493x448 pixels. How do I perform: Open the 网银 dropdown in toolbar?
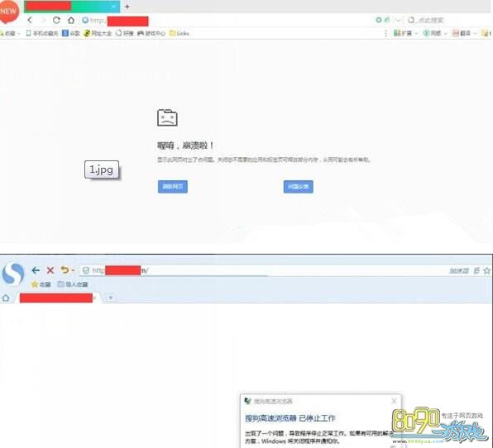[x=434, y=33]
